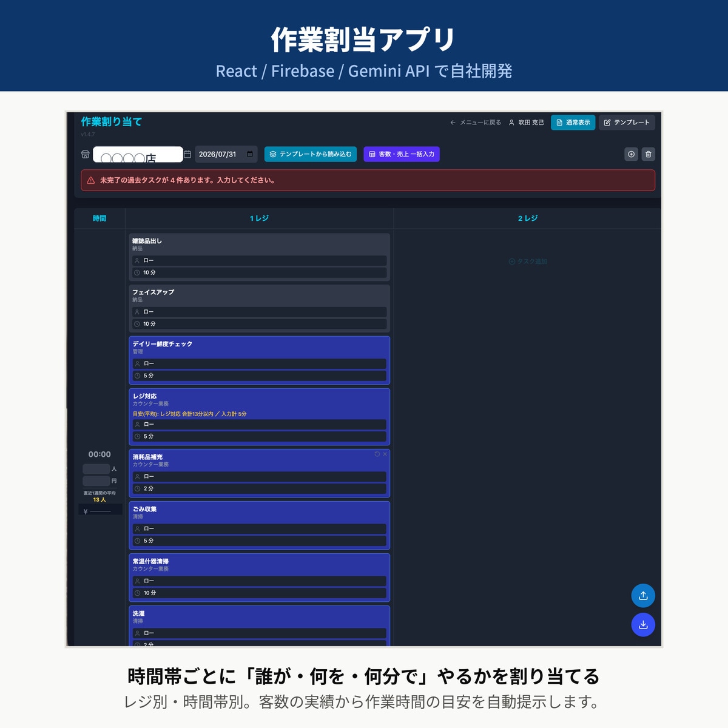
Task: Click the 目安(平均) レジ対応 hint line
Action: [190, 414]
